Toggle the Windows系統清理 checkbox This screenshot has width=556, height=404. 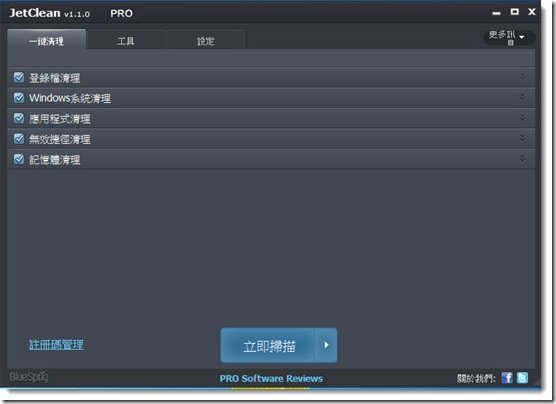click(19, 98)
